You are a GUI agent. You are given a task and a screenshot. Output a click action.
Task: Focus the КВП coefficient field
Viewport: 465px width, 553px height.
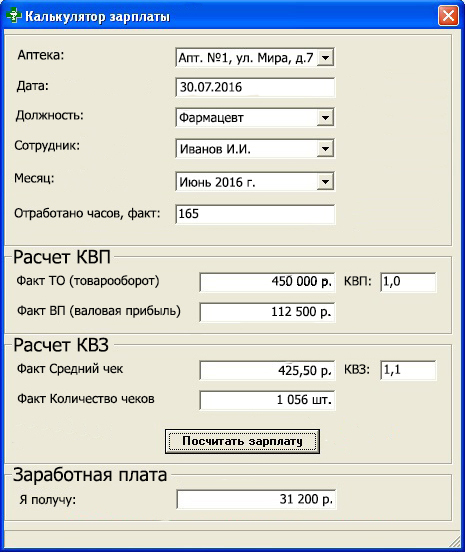coord(408,282)
